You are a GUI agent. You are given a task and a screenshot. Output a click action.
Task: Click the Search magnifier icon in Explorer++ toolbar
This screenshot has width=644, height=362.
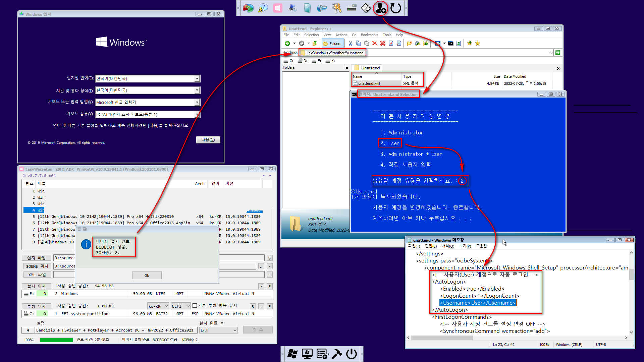click(x=399, y=43)
